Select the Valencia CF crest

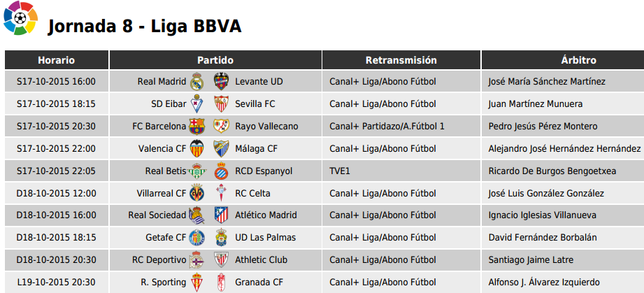(x=196, y=148)
